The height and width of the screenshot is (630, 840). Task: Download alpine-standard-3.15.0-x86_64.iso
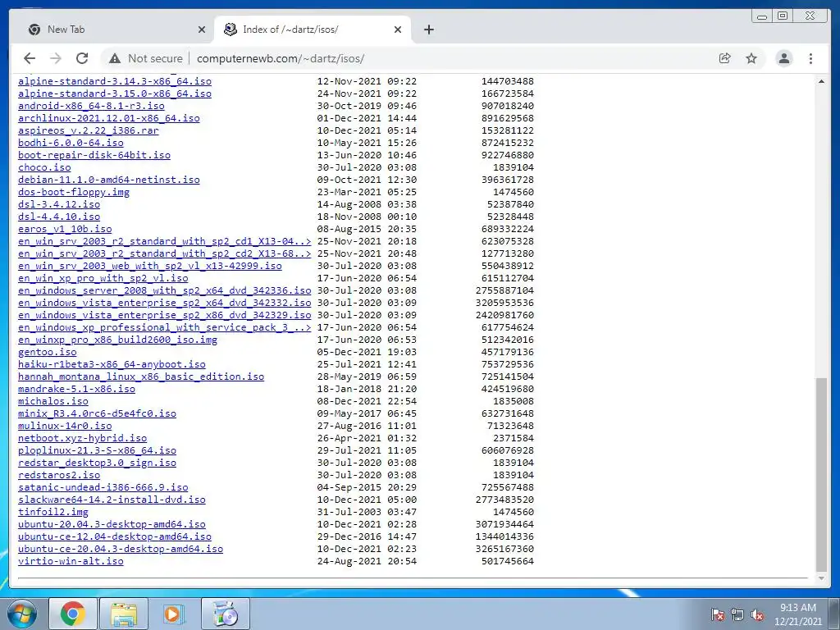pos(115,94)
